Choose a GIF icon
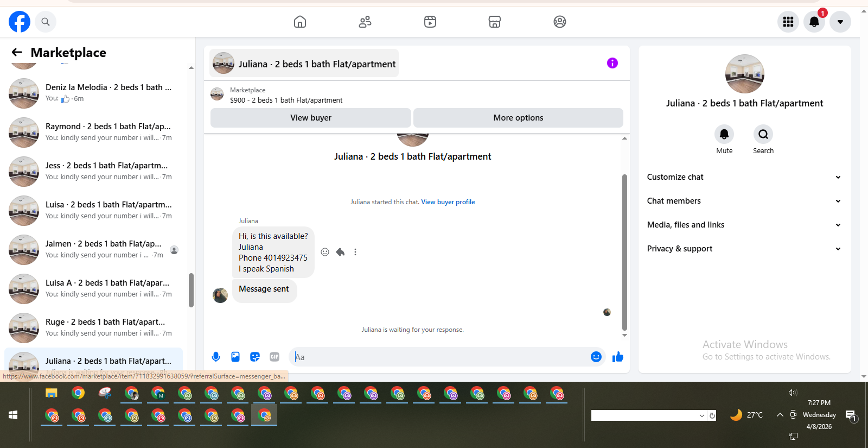868x448 pixels. coord(275,357)
